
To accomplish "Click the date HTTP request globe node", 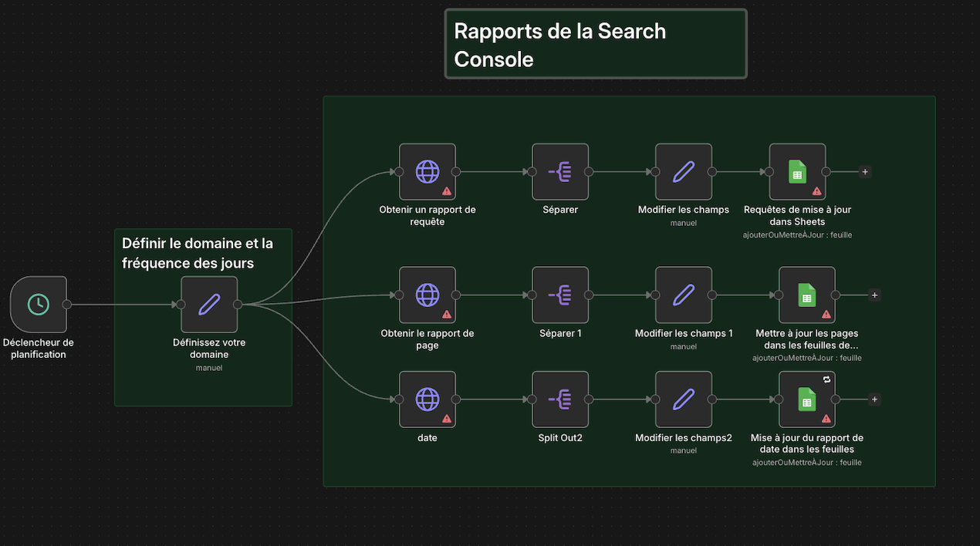I will tap(427, 399).
